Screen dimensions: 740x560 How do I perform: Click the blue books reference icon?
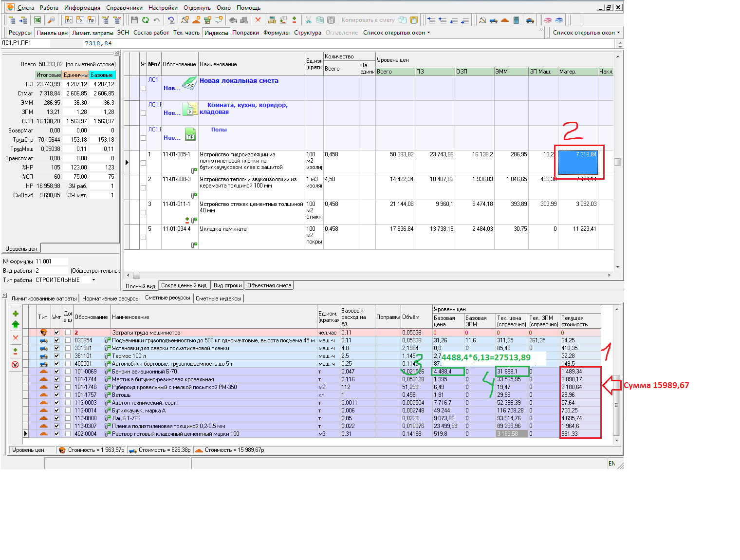559,20
